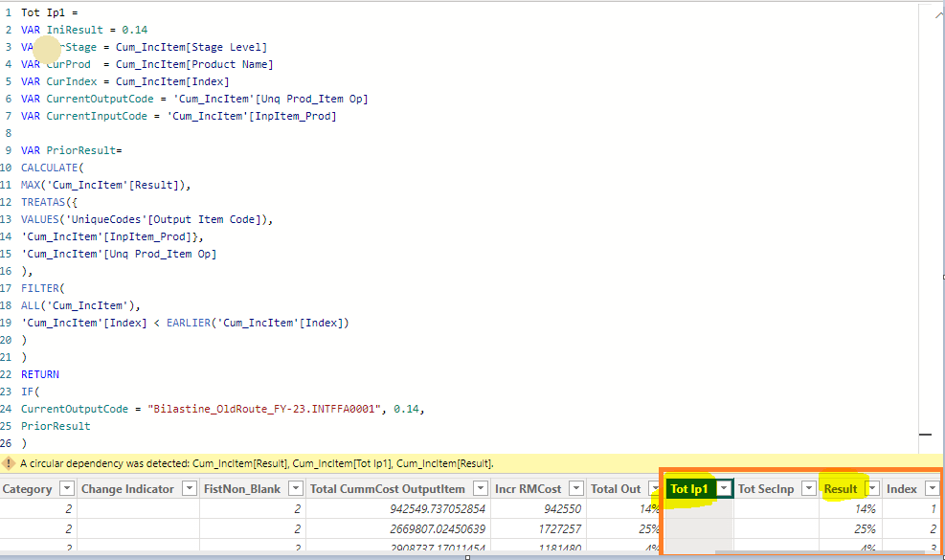This screenshot has width=945, height=560.
Task: Click 'Cum_IncItem'[InpItem_Prod]} on line 14
Action: point(112,236)
